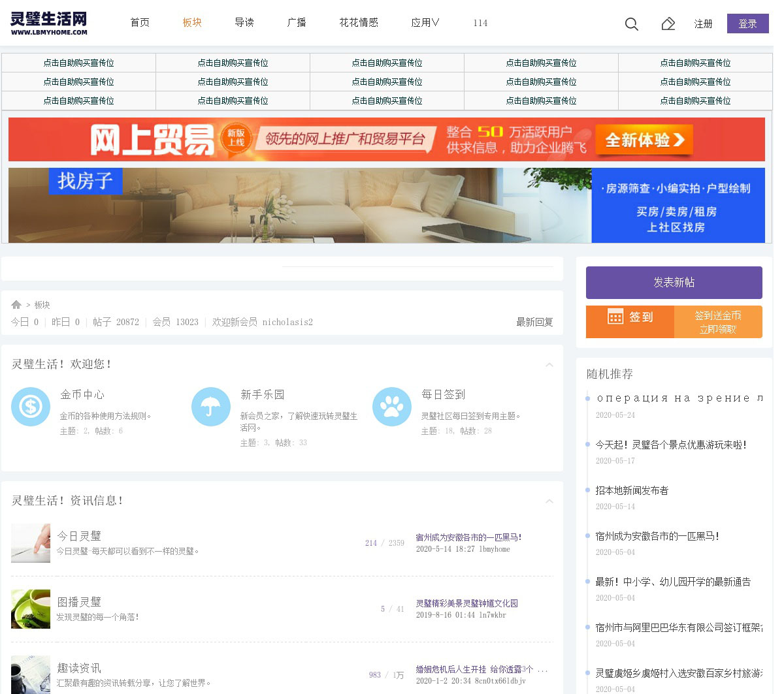Open the 导读 navigation tab
The width and height of the screenshot is (784, 694).
[244, 23]
